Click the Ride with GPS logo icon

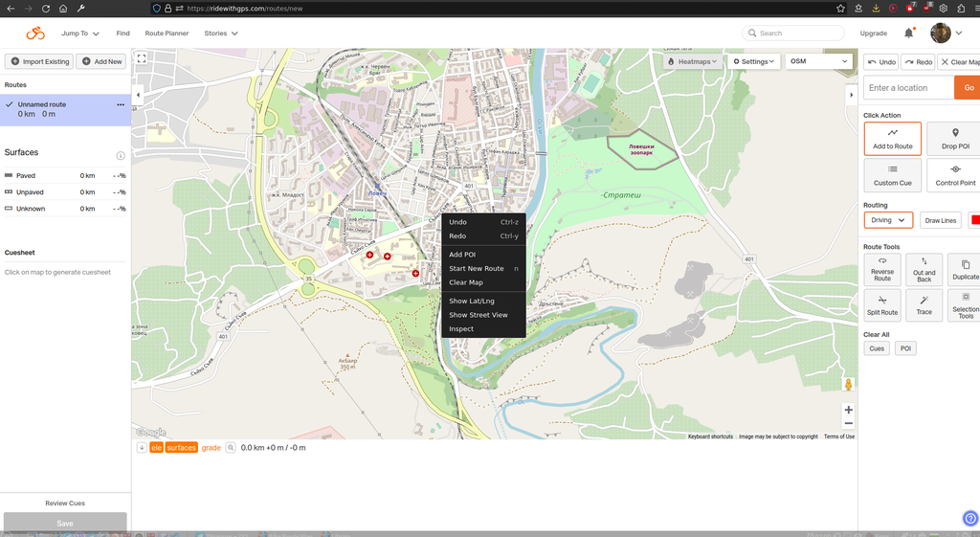(x=35, y=34)
